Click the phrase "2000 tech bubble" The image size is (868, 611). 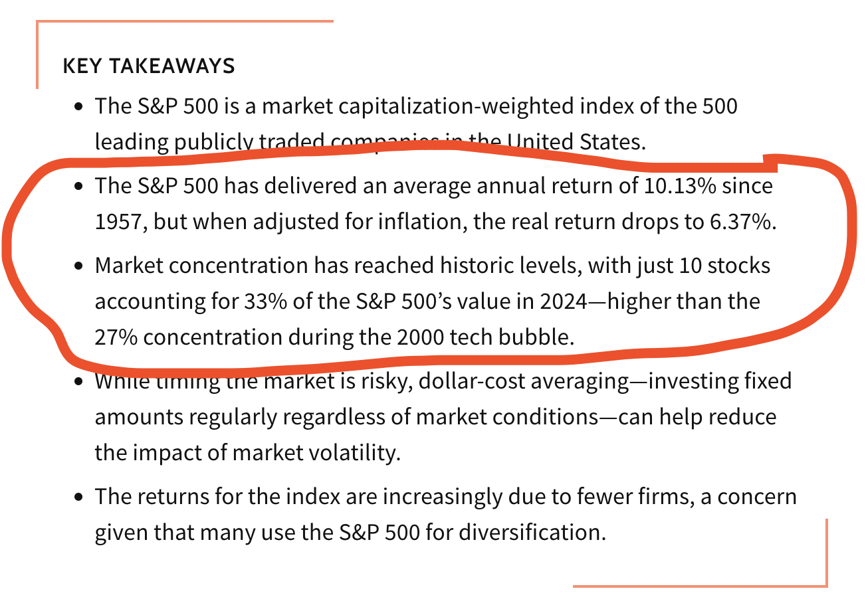click(x=485, y=337)
